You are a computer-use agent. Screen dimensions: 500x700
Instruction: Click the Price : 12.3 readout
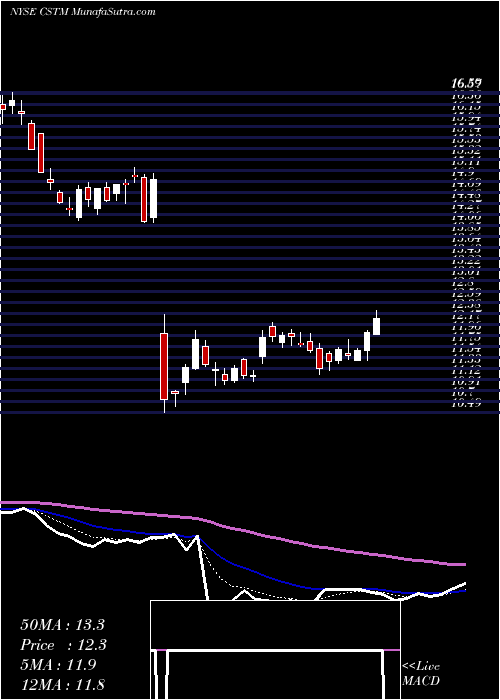62,645
